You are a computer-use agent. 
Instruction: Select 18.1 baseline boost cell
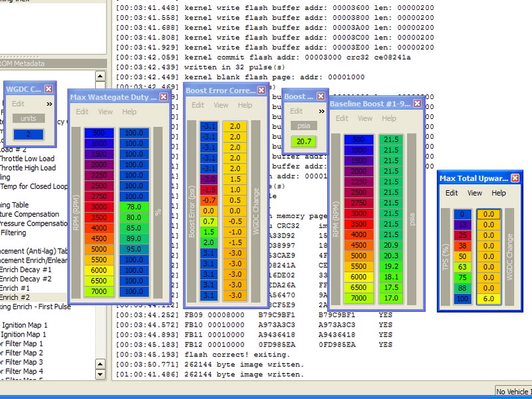tap(391, 277)
